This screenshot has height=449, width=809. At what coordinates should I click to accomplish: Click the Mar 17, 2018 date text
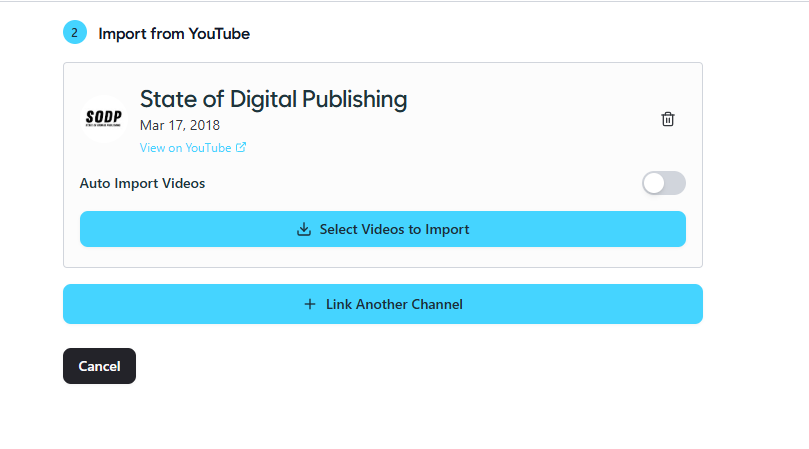180,125
